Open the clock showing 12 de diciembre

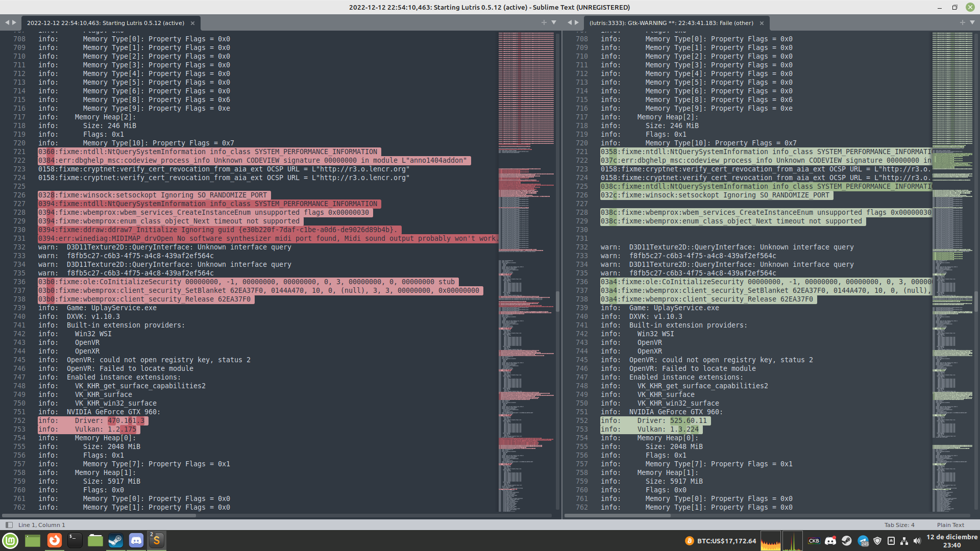tap(952, 541)
